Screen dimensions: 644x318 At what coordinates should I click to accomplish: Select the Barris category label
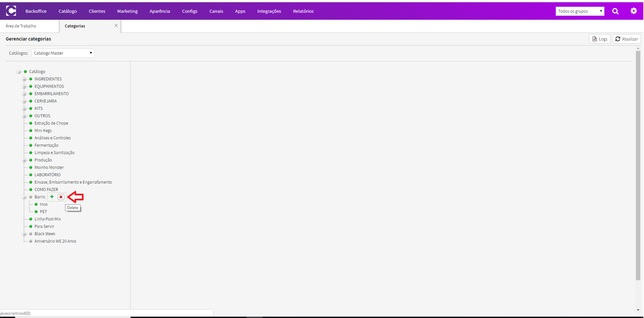pyautogui.click(x=40, y=197)
